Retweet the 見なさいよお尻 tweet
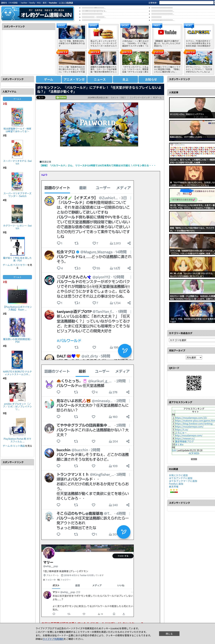This screenshot has height=644, width=215. (76, 416)
